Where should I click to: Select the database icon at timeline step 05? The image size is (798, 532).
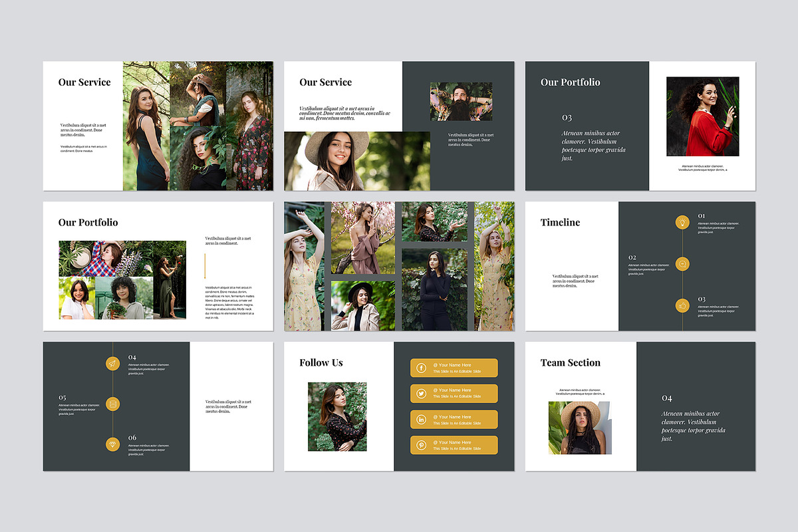[x=112, y=403]
